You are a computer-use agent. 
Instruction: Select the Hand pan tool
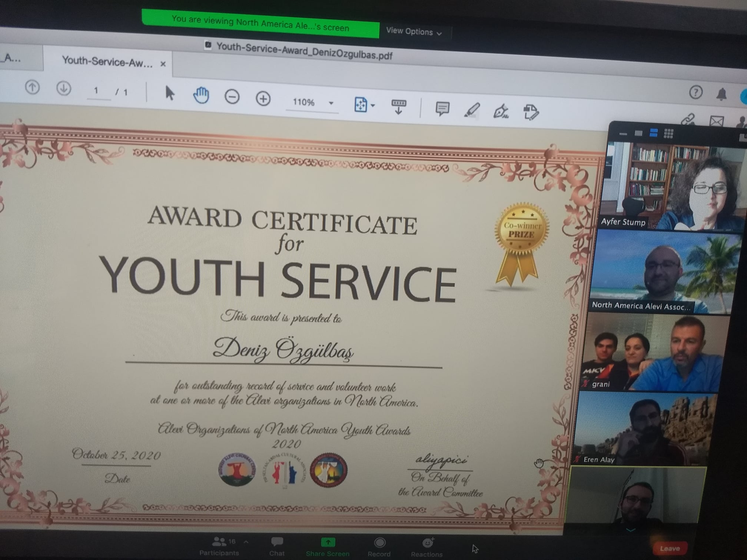[x=201, y=96]
